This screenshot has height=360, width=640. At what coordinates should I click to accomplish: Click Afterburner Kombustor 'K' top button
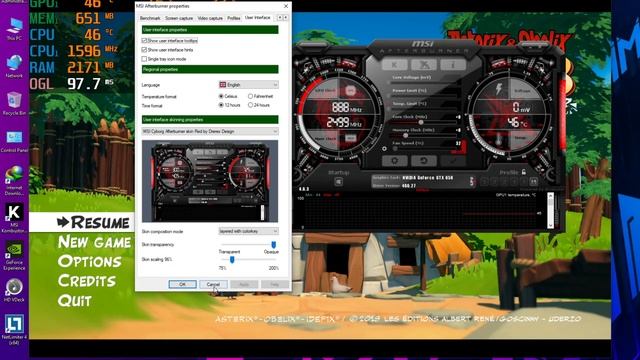click(394, 64)
